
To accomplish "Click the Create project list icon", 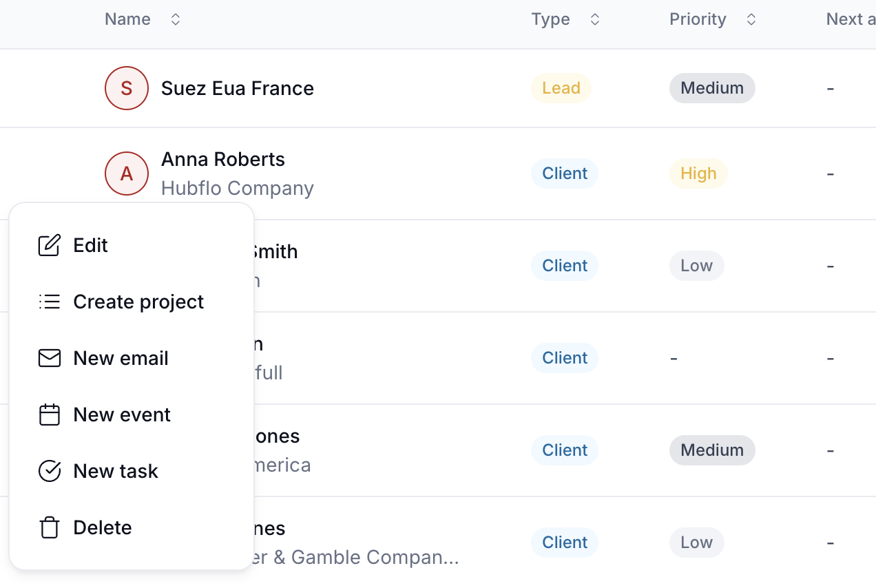I will [50, 302].
